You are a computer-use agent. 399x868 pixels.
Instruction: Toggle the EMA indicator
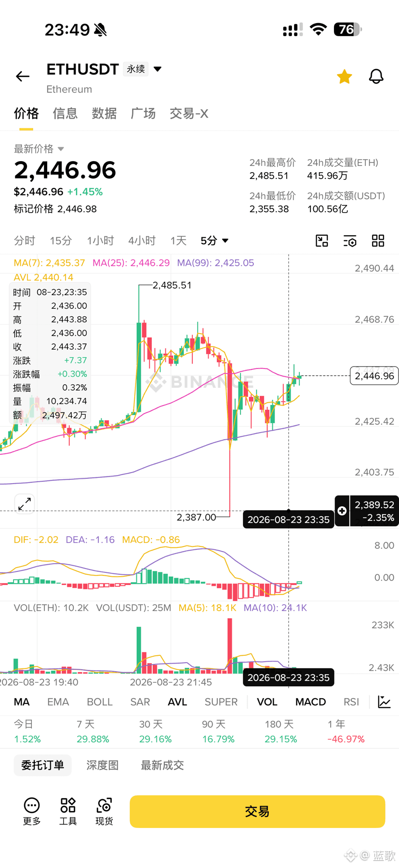coord(58,702)
